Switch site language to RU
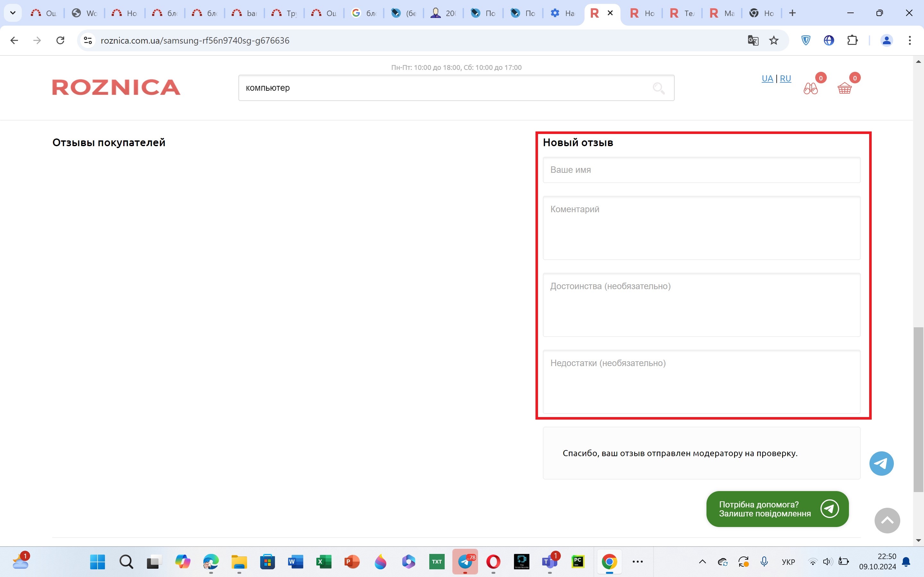Screen dimensions: 924x577 785,79
